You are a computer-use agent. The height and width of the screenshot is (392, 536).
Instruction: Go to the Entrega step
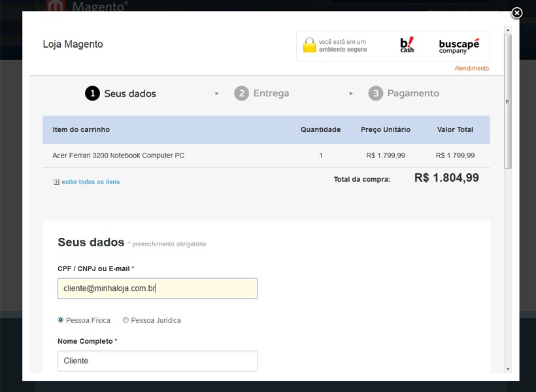(271, 93)
